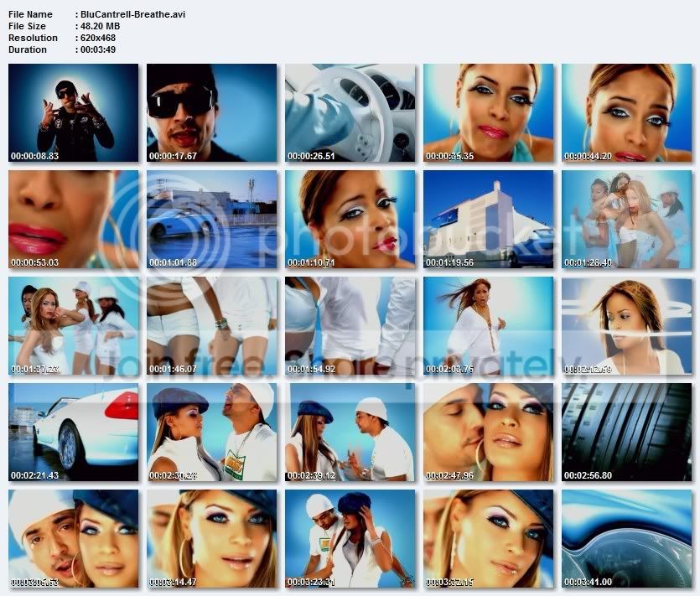Select the sunglasses close-up thumbnail at 00:00:17.67
This screenshot has height=596, width=700.
tap(211, 112)
